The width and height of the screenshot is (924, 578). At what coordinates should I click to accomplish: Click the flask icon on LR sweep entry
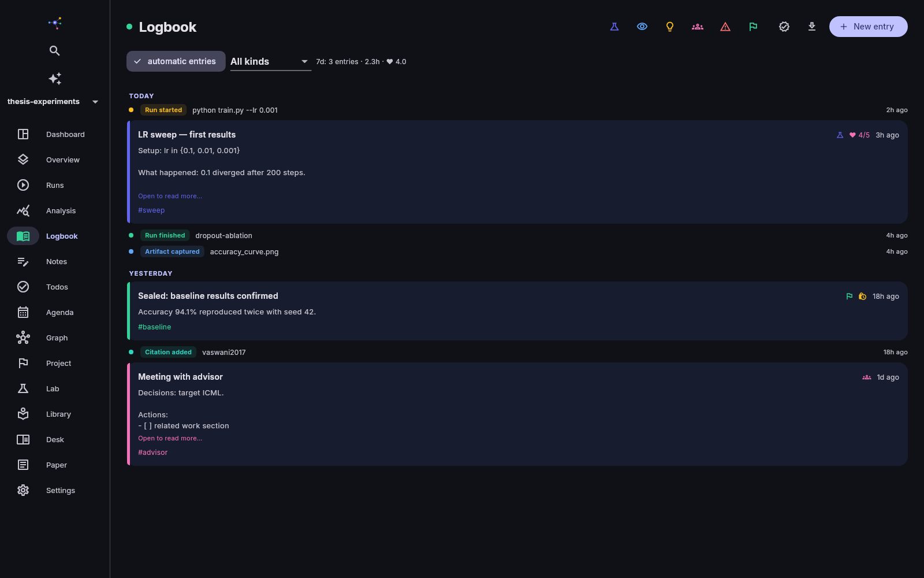[840, 135]
